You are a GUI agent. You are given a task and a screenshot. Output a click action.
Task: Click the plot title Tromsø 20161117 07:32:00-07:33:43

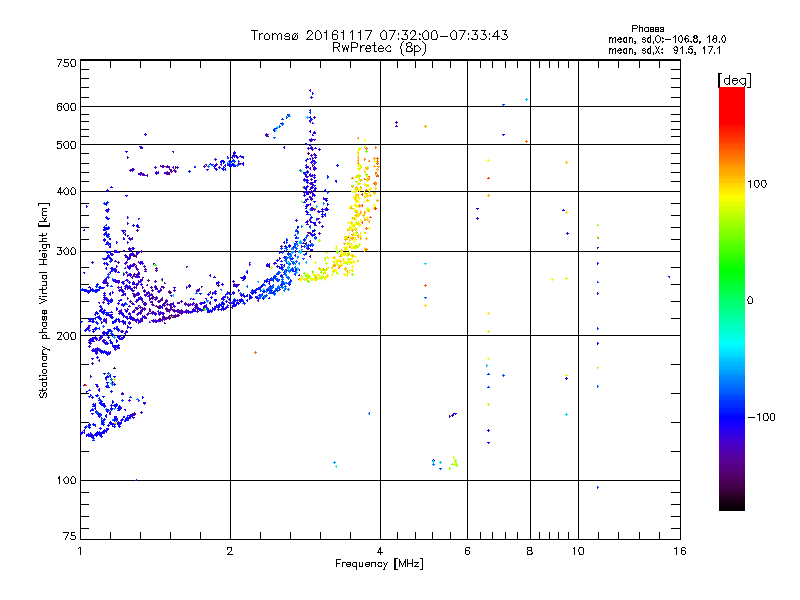[379, 35]
